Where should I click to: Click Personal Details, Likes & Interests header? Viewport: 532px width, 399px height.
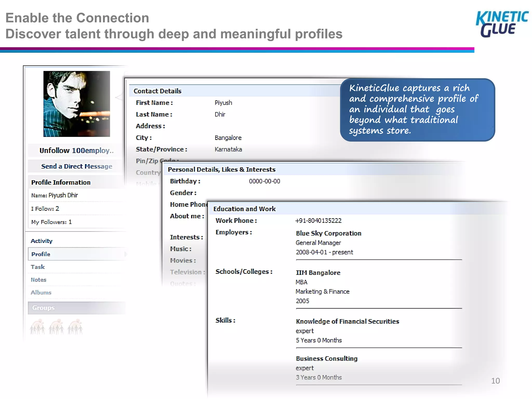(x=222, y=169)
